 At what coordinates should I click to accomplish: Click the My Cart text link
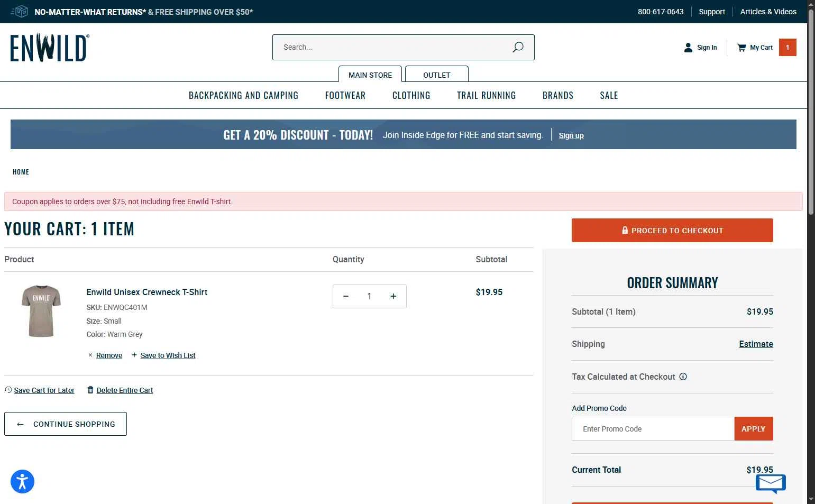tap(761, 48)
